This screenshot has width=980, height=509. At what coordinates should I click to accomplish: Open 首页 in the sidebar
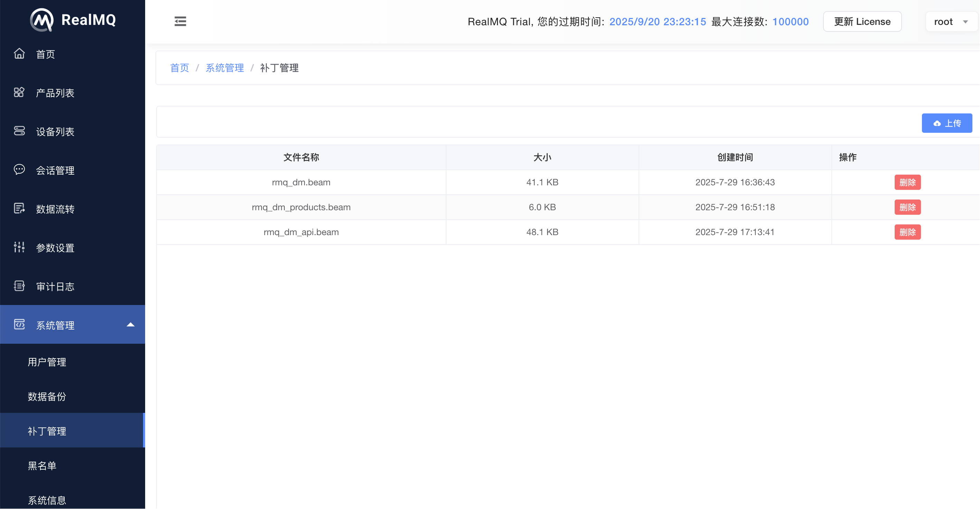coord(72,54)
